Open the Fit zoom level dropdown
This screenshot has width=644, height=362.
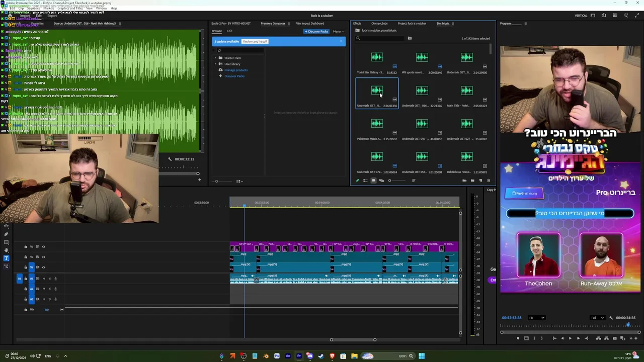pos(536,318)
